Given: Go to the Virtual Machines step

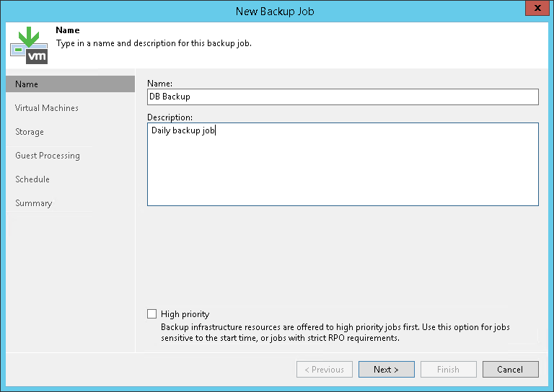Looking at the screenshot, I should (47, 108).
